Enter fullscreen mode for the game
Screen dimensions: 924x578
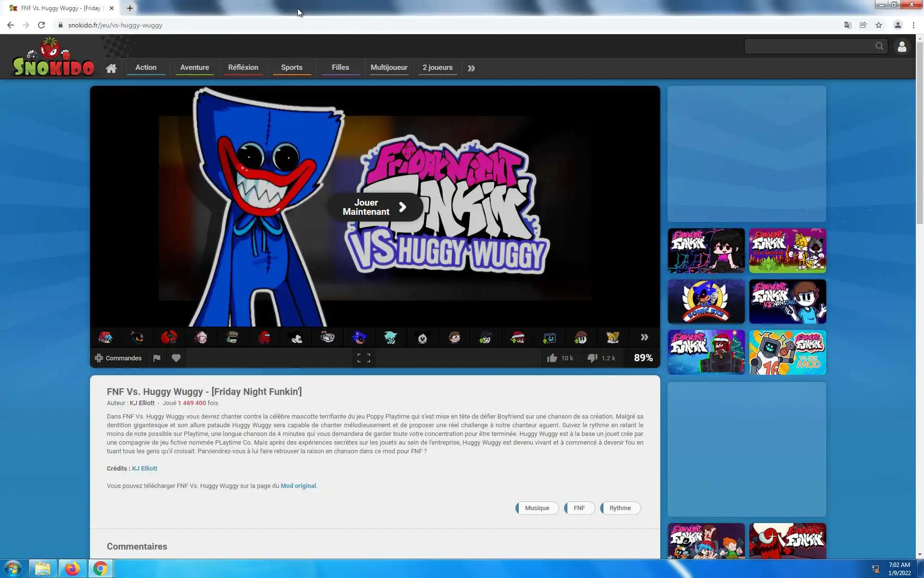[x=364, y=358]
